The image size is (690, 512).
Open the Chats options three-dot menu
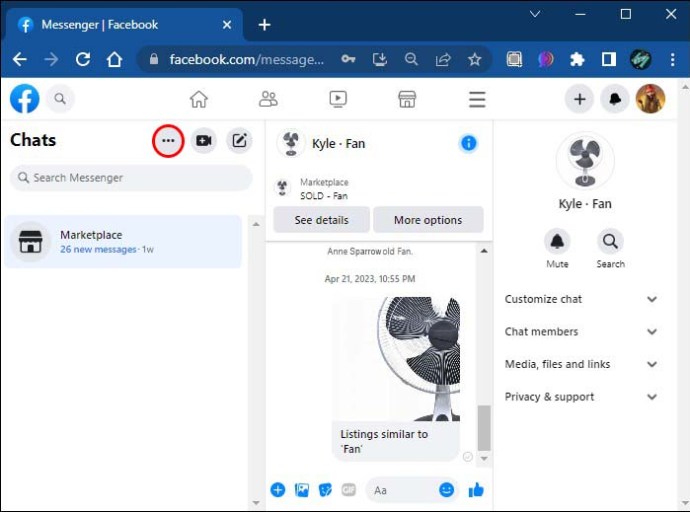tap(168, 141)
